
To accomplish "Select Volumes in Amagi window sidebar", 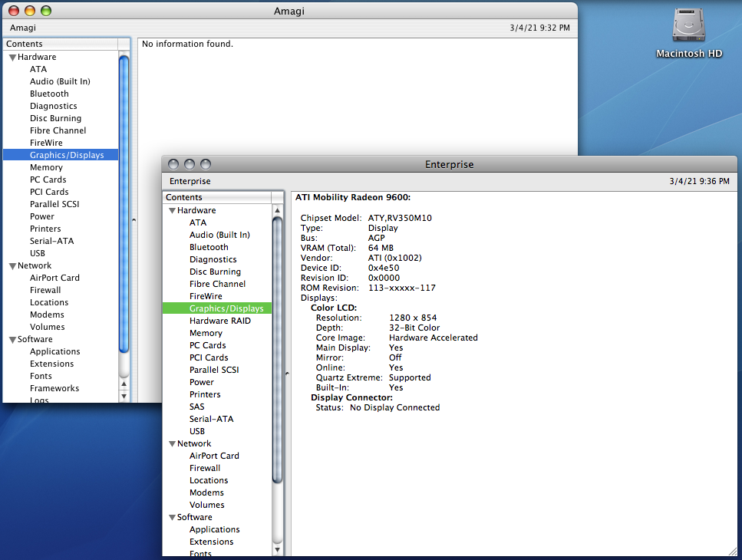I will click(48, 328).
